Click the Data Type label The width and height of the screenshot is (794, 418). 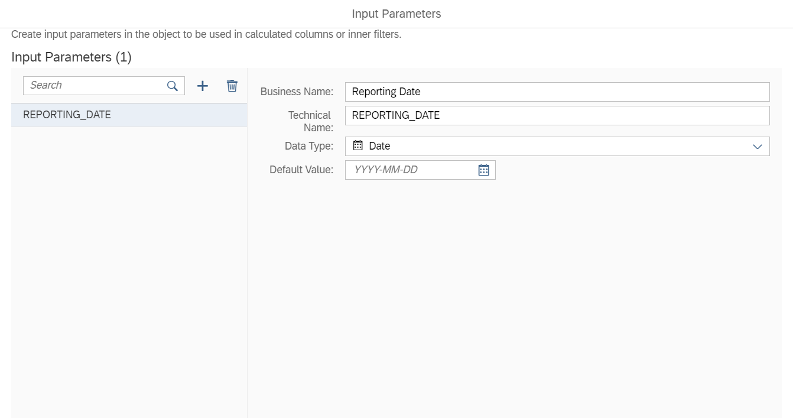point(309,146)
